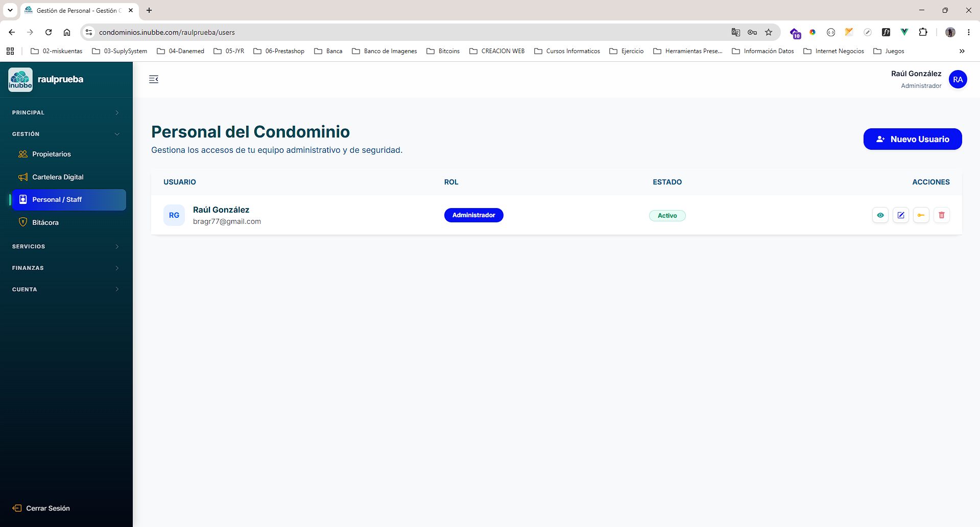Reset password using the yellow key icon
This screenshot has height=527, width=980.
[921, 215]
